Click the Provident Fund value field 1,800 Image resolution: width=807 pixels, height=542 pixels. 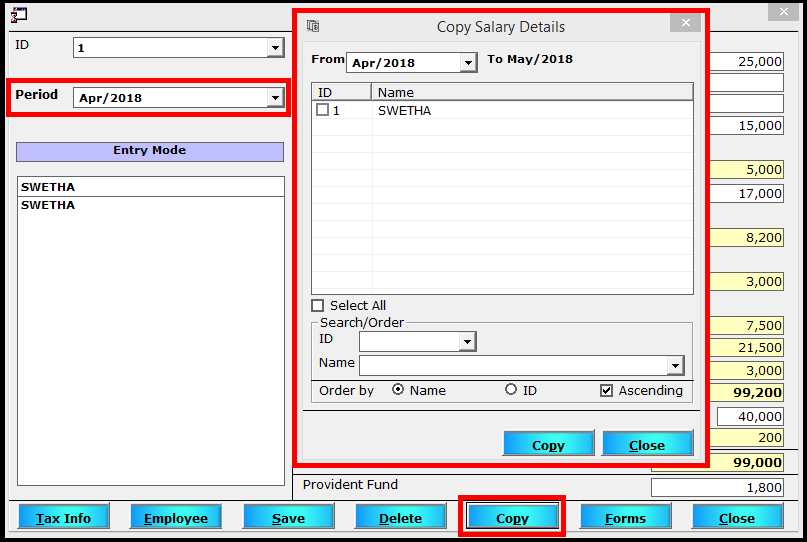point(717,487)
